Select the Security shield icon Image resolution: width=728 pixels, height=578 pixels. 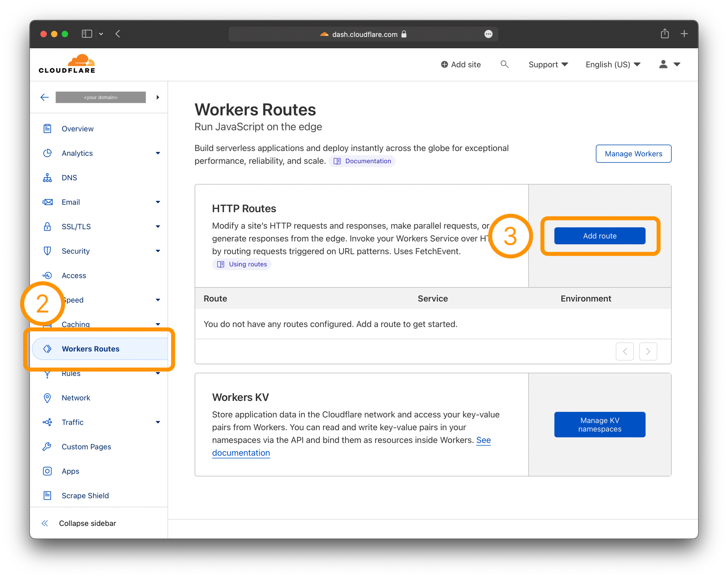(x=47, y=251)
